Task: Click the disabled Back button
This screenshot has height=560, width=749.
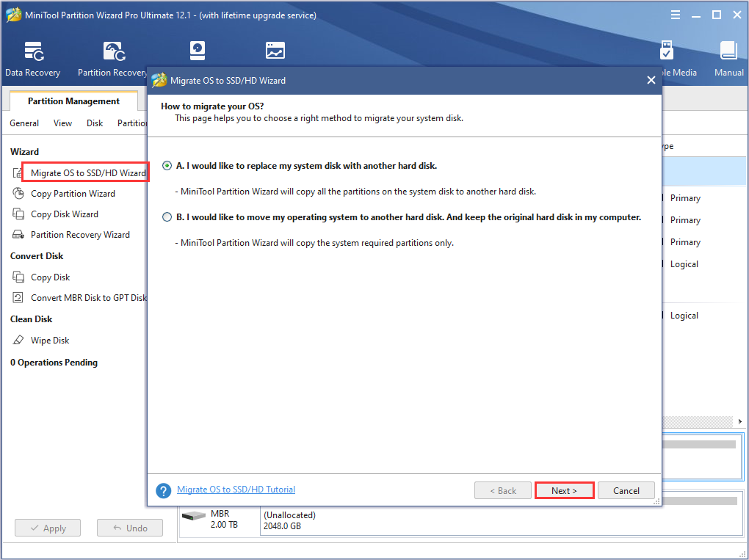Action: point(503,491)
